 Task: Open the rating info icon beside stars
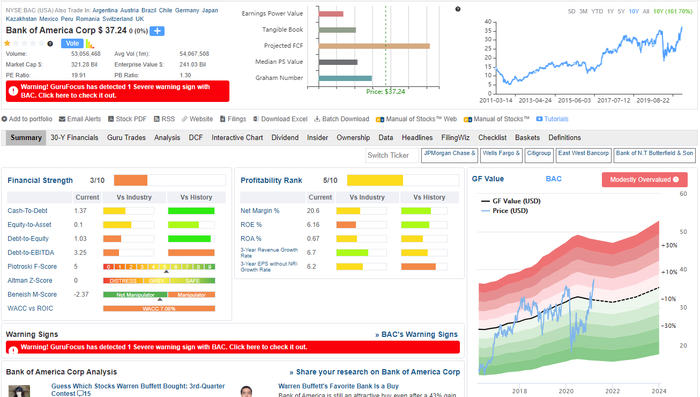coord(50,44)
